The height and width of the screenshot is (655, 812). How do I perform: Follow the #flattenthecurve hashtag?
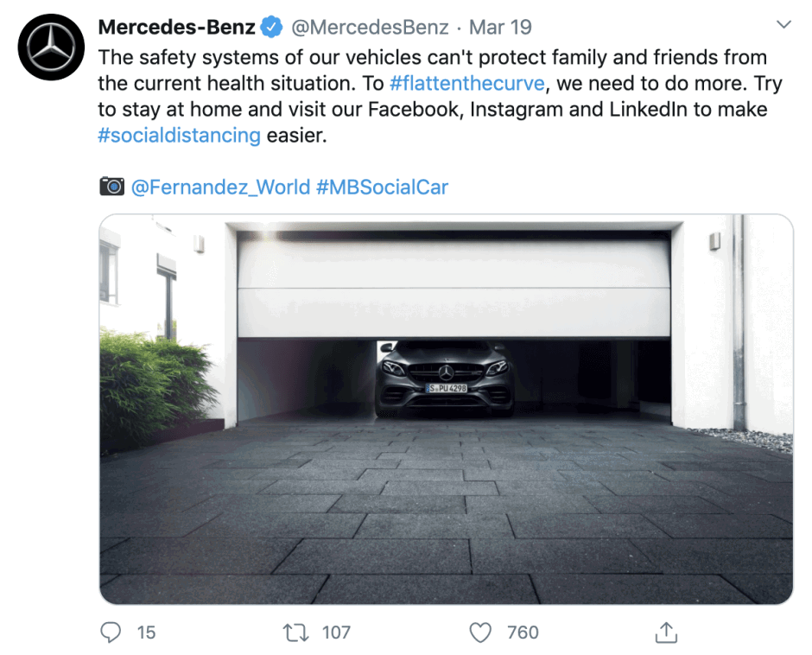466,84
